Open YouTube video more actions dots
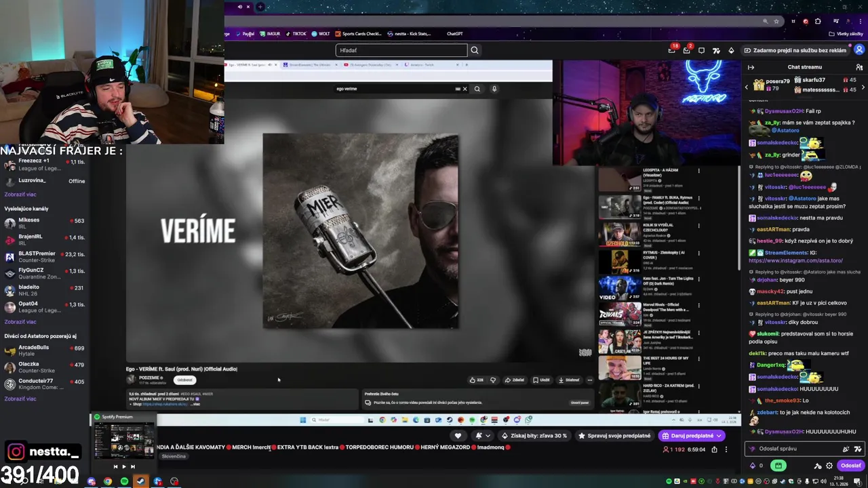This screenshot has width=868, height=488. point(590,380)
